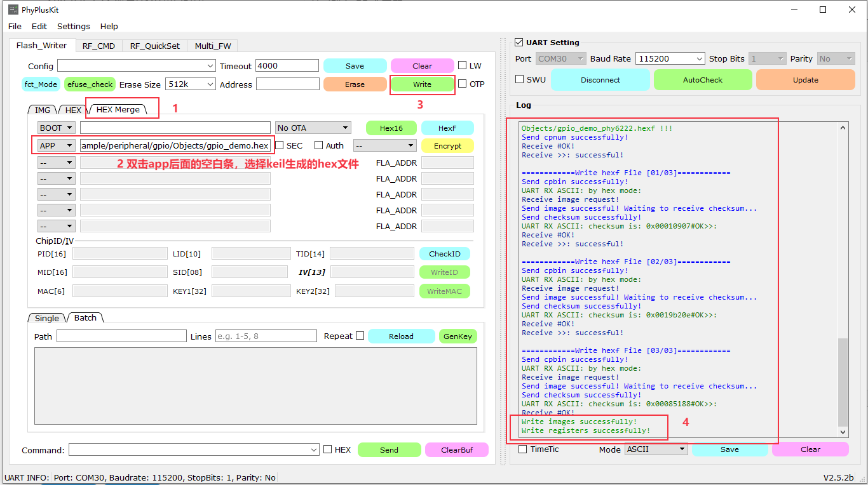Click the HexF button

(x=447, y=128)
